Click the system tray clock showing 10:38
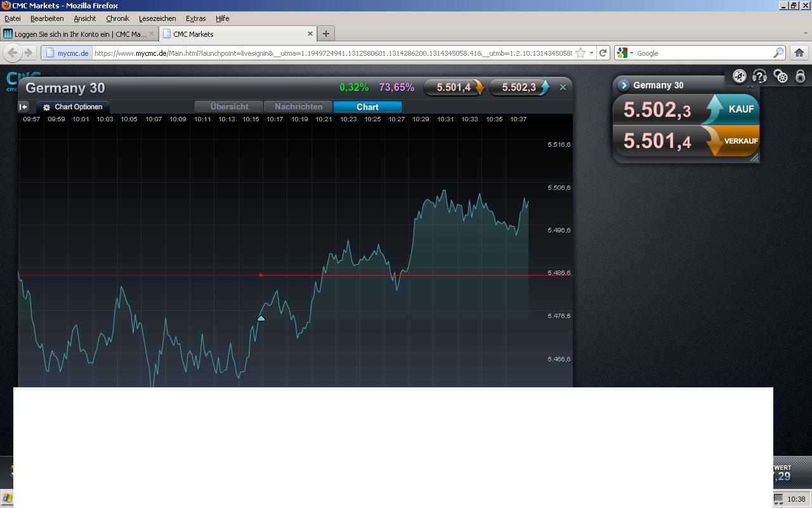This screenshot has height=508, width=812. click(x=796, y=499)
